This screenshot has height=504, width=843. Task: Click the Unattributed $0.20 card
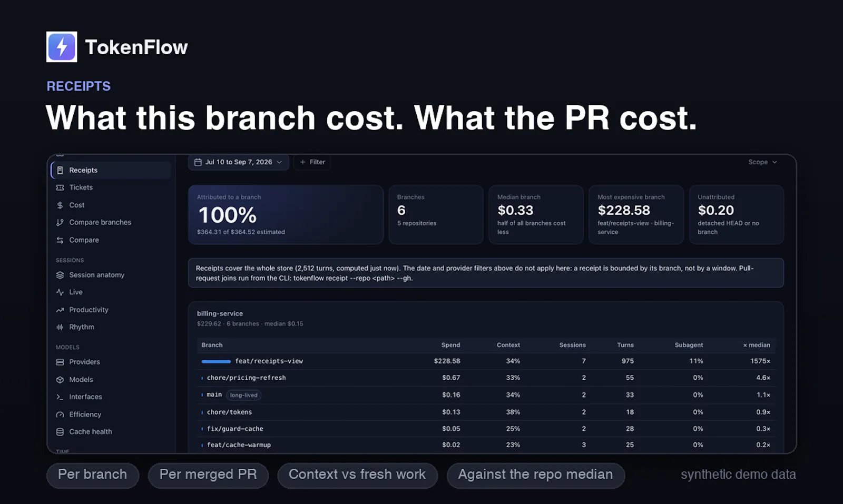(737, 215)
